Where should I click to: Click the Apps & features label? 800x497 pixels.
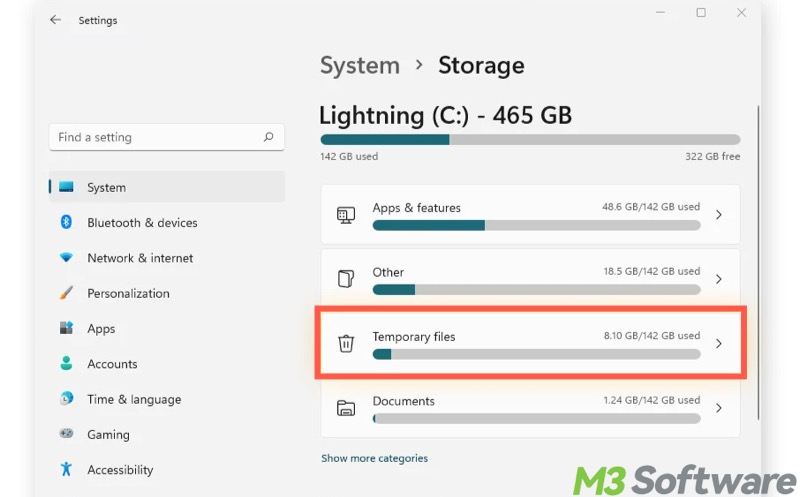416,208
